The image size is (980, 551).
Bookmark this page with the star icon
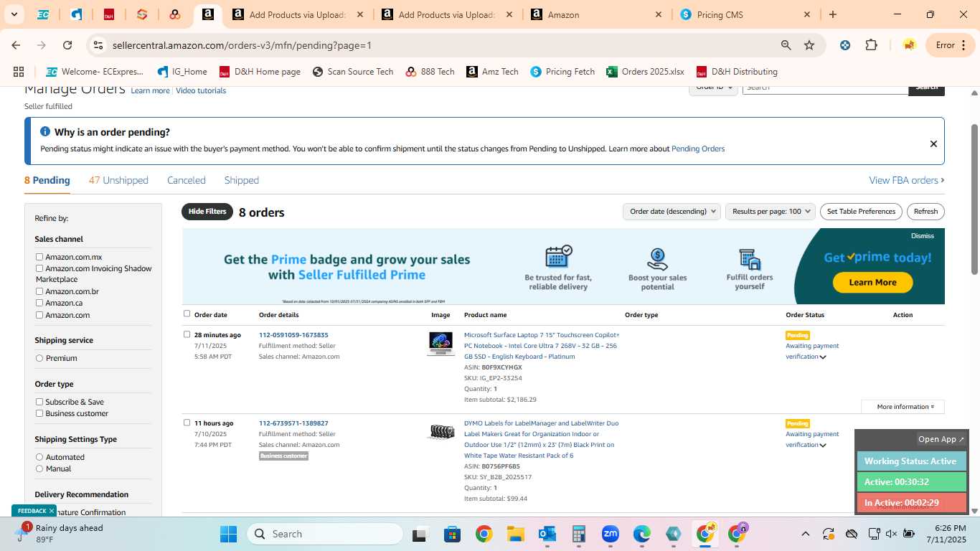(x=809, y=45)
